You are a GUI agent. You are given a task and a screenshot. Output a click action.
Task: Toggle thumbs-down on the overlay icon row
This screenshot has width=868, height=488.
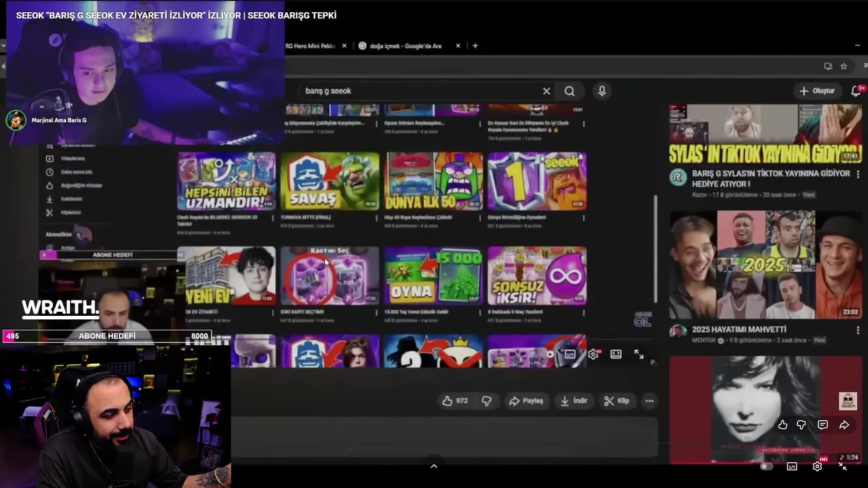click(802, 425)
